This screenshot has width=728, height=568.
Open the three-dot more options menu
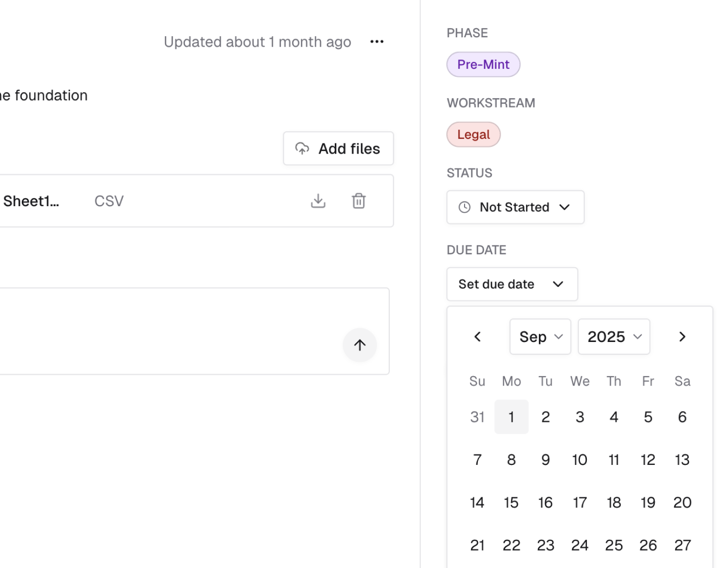click(377, 42)
